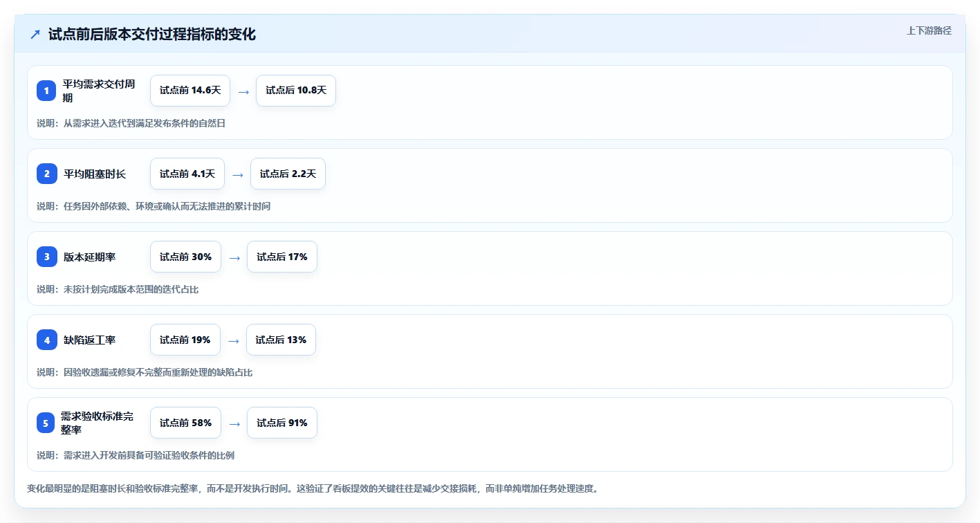980x523 pixels.
Task: Select number badge 2 for 平均阻塞时长
Action: (46, 174)
